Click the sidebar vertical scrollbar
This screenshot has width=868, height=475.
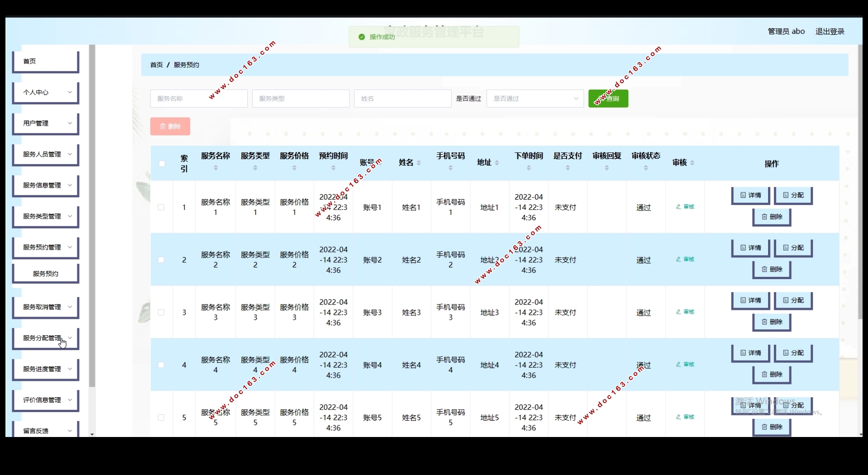92,216
